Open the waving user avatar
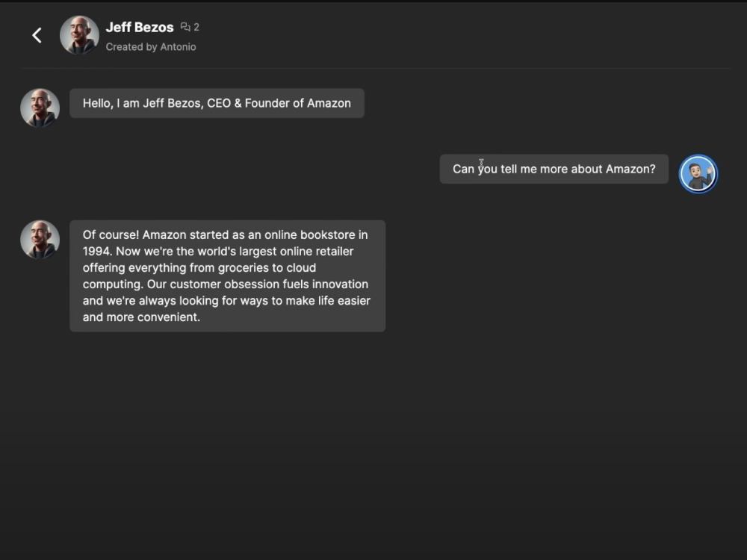 698,173
